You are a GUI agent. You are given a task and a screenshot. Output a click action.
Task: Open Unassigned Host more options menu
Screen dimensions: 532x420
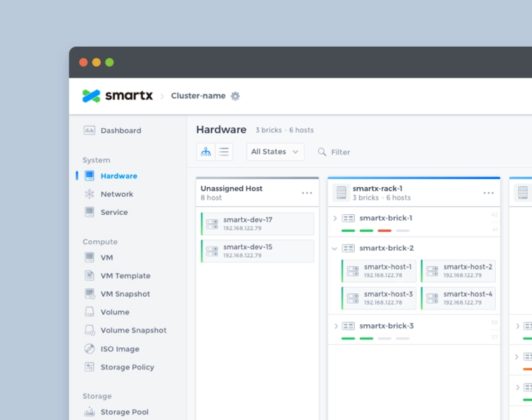307,193
